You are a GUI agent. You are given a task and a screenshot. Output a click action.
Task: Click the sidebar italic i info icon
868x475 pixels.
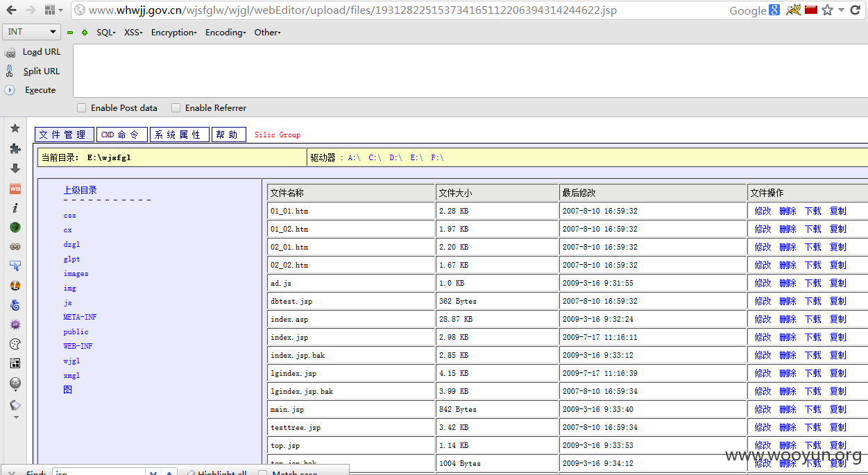(15, 207)
